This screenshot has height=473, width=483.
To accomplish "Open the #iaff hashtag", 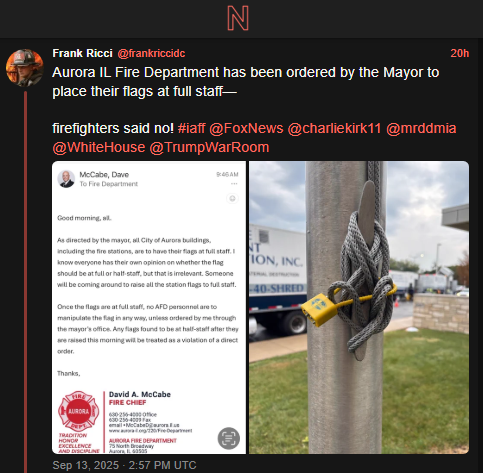I will tap(192, 128).
